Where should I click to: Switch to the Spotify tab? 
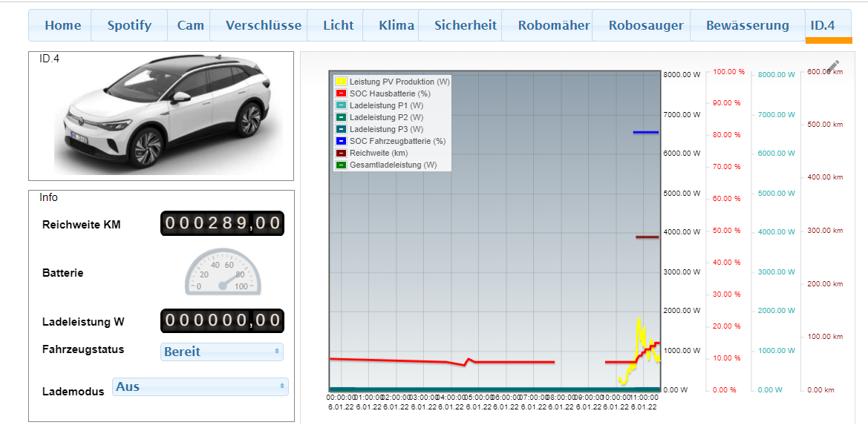pos(129,25)
